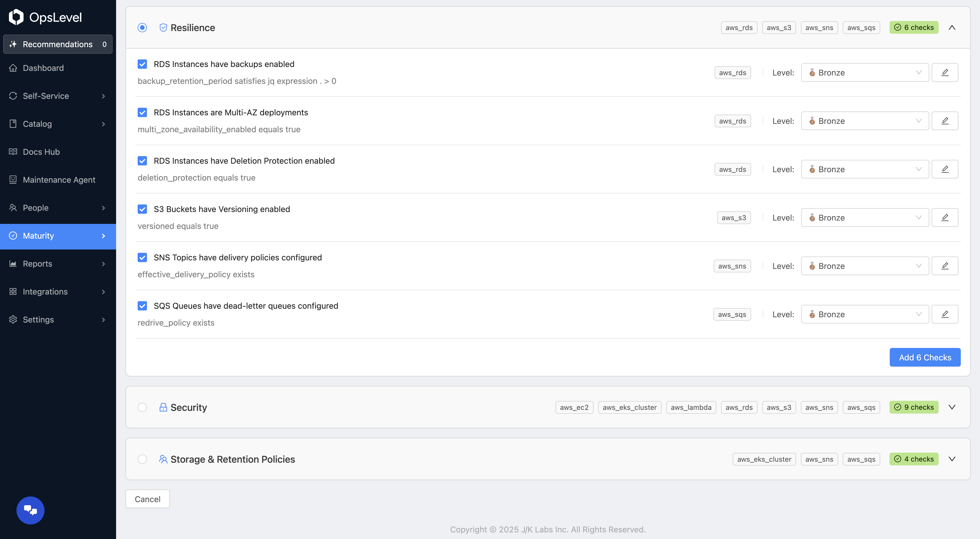The height and width of the screenshot is (539, 980).
Task: Select the Security category radio button
Action: 142,407
